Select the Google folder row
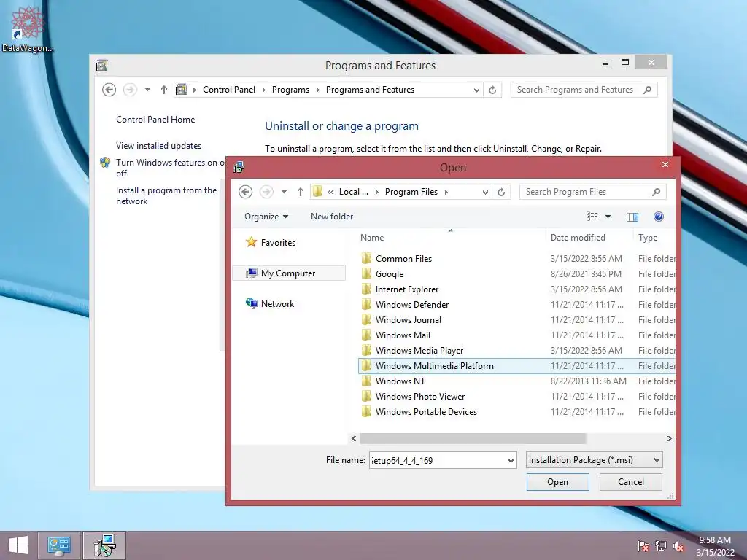The image size is (747, 560). point(516,274)
